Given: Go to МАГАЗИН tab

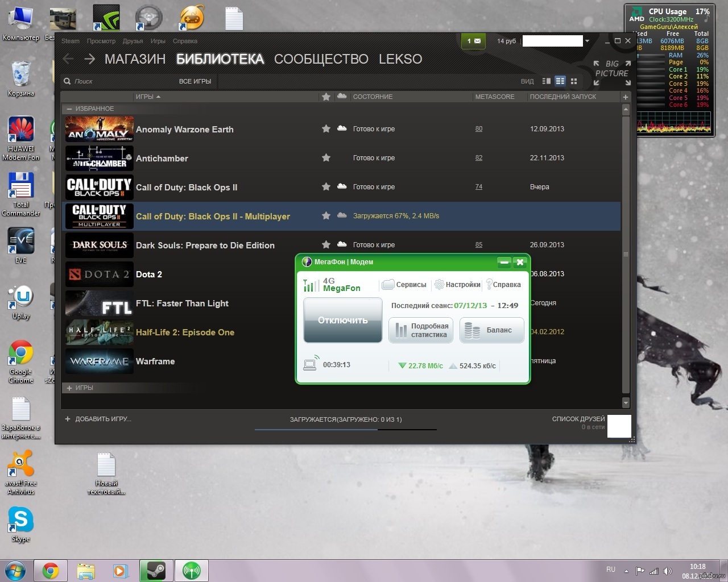Looking at the screenshot, I should click(135, 59).
